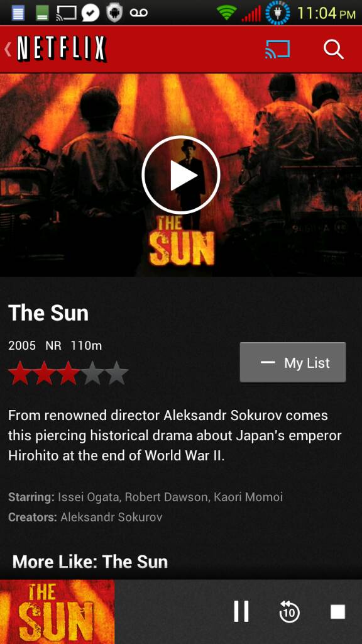Open the search magnifier icon
This screenshot has width=362, height=644.
[333, 49]
